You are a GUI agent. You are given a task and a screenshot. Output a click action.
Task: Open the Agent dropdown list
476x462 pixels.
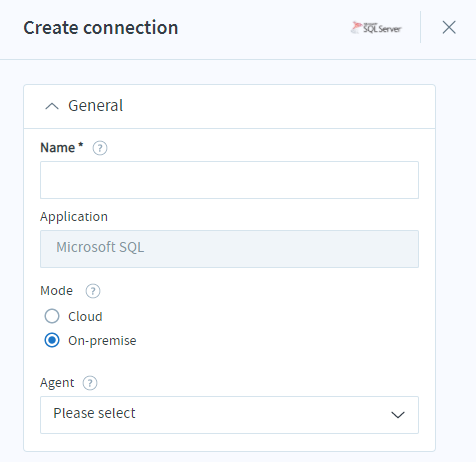click(229, 415)
